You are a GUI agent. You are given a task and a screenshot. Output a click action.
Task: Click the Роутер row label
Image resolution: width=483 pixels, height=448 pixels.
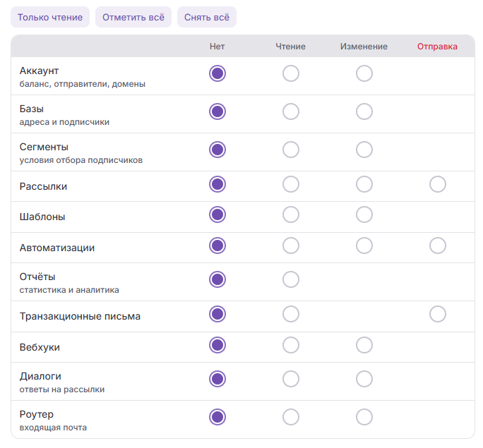[36, 414]
